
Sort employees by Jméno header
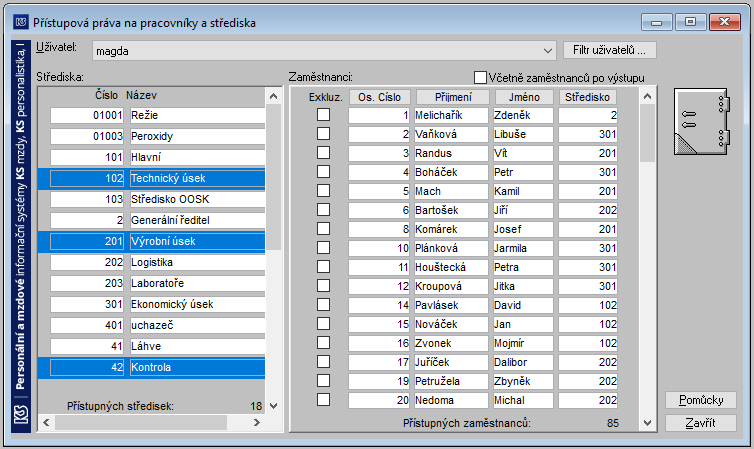[524, 97]
